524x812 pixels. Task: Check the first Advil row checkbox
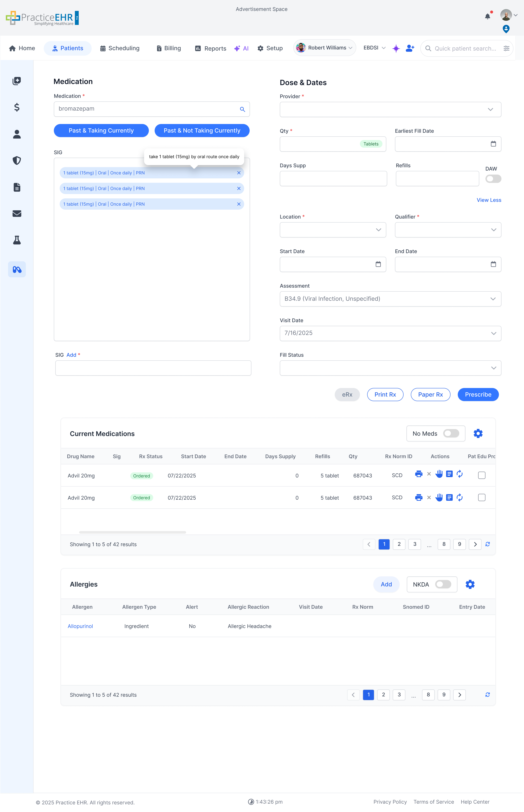point(481,475)
